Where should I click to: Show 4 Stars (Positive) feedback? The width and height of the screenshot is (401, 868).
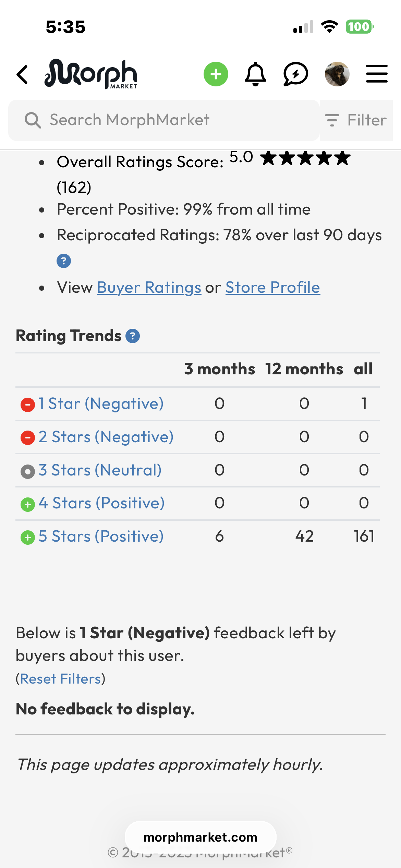(101, 503)
